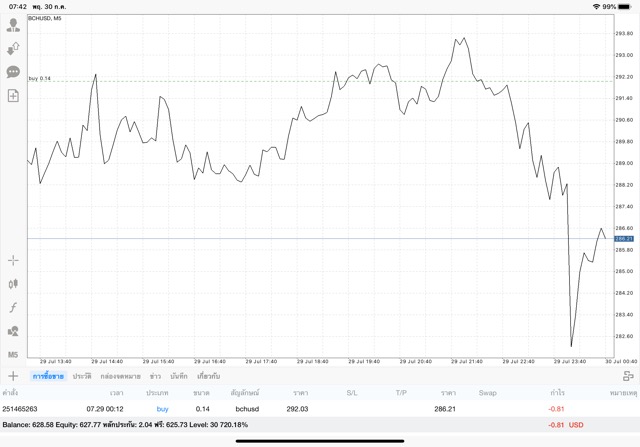The image size is (640, 447).
Task: Toggle the layout icon right of tabs
Action: point(628,376)
